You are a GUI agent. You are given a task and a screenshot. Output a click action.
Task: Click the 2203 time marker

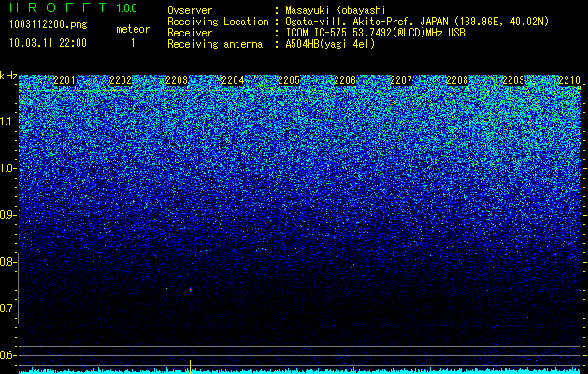(x=177, y=80)
